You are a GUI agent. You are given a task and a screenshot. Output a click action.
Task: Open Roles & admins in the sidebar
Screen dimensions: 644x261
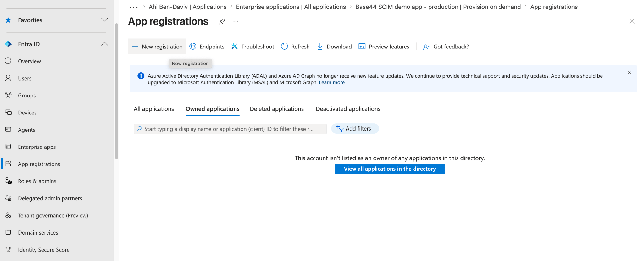[37, 181]
